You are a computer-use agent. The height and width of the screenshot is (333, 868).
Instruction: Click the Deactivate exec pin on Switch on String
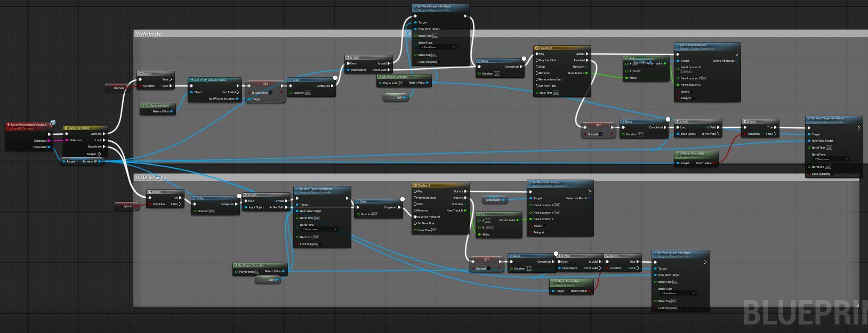pos(105,147)
